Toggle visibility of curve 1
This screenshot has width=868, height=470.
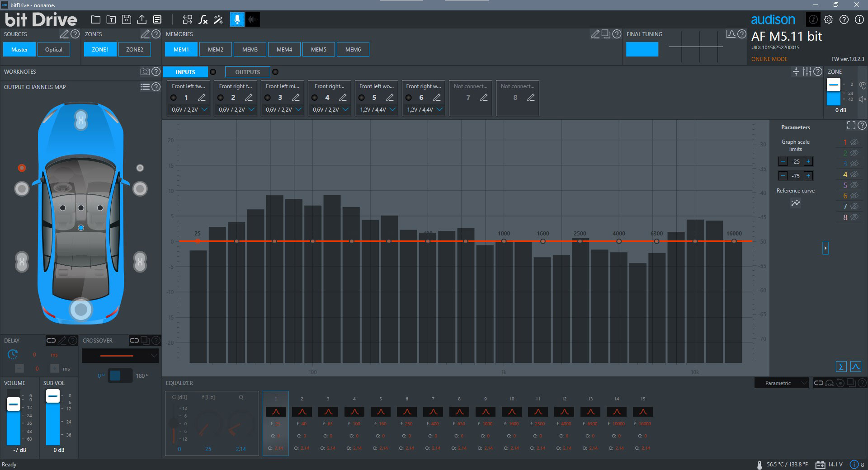(x=854, y=142)
